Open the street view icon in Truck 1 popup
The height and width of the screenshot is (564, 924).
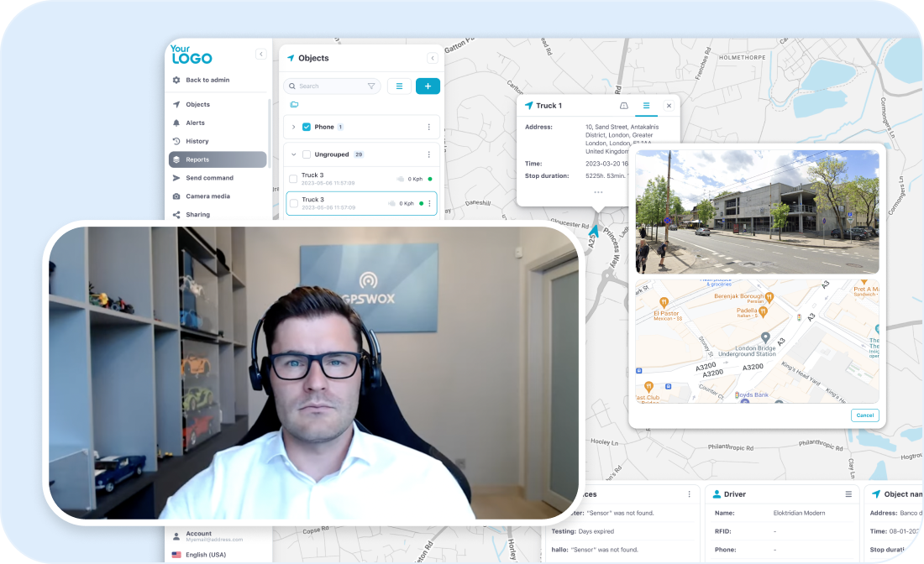pyautogui.click(x=624, y=106)
